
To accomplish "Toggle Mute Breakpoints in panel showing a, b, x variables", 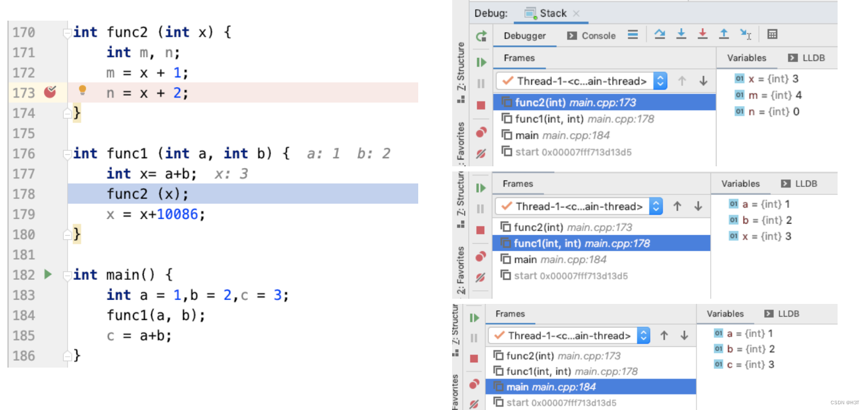I will pyautogui.click(x=481, y=278).
